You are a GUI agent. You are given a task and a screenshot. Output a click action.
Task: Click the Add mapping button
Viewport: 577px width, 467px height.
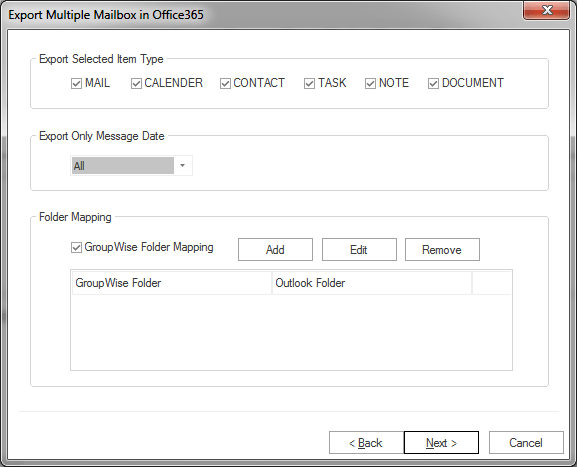click(x=275, y=250)
